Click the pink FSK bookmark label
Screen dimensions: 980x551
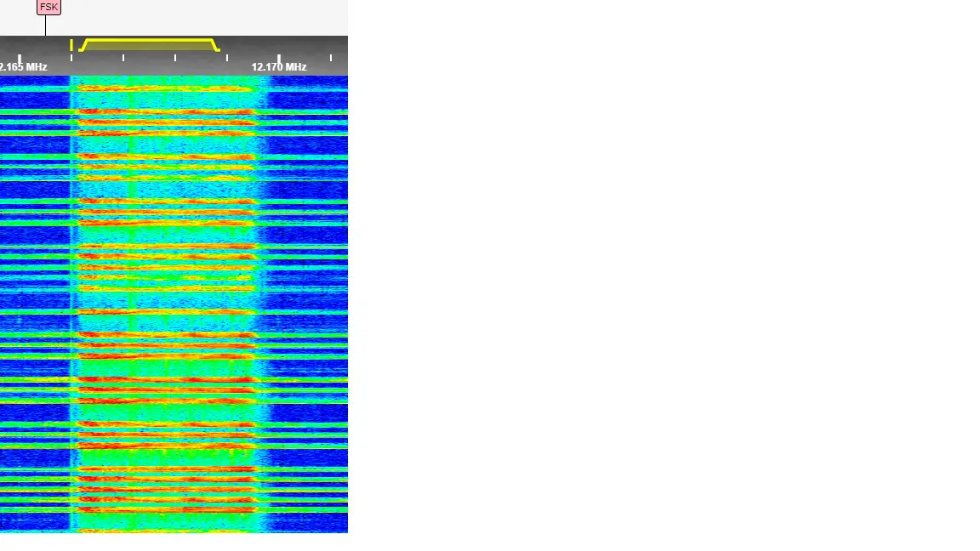coord(48,7)
